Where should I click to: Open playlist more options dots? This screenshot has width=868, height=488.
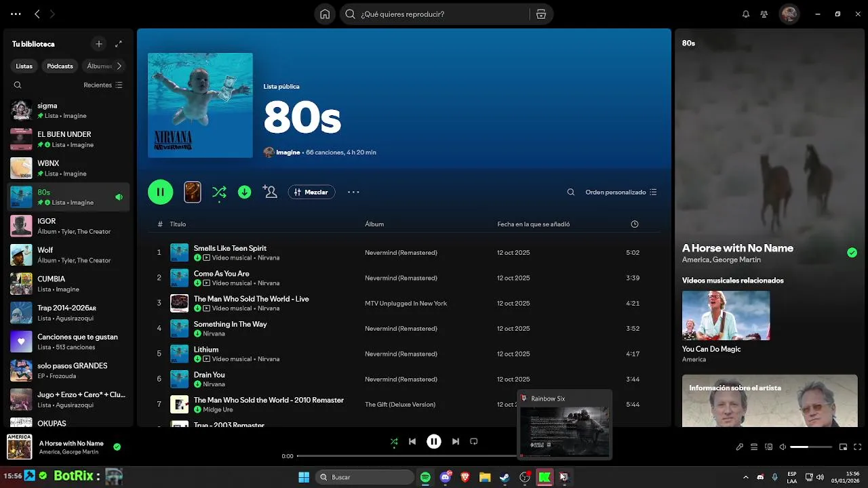point(353,192)
